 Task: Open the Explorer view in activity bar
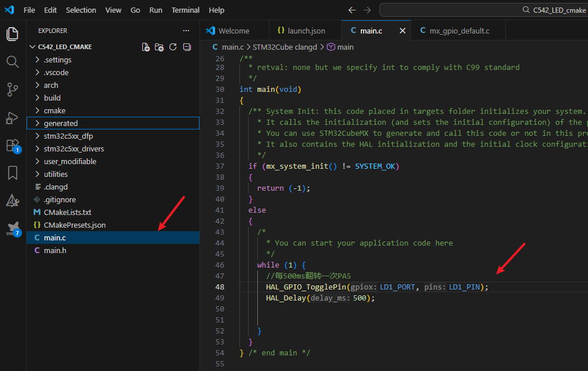(x=12, y=34)
